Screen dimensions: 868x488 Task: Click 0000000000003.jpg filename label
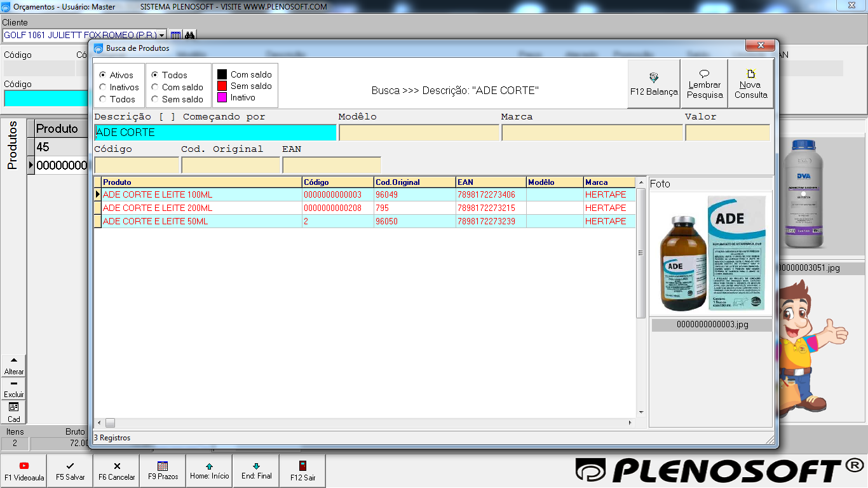(x=712, y=325)
